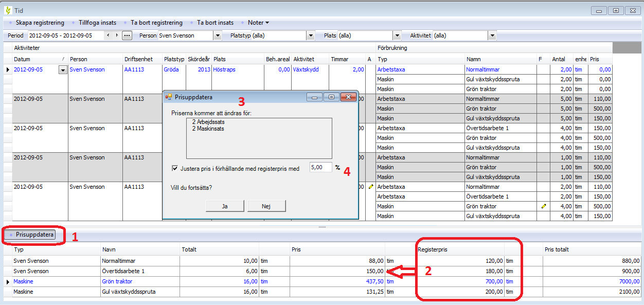
Task: Open the Noter dropdown menu
Action: (258, 23)
